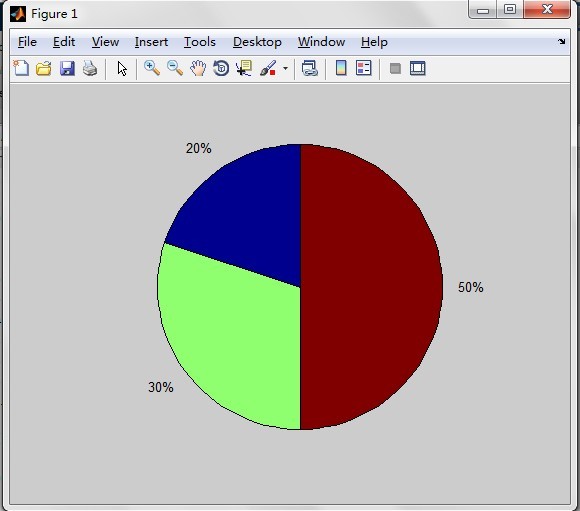580x511 pixels.
Task: Select the Zoom In magnifier tool
Action: [152, 68]
